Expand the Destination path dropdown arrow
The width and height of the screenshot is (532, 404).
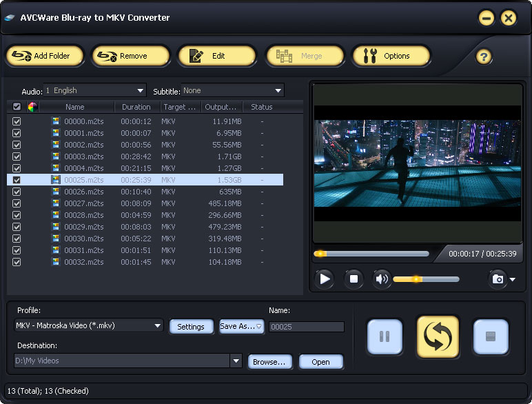coord(236,361)
